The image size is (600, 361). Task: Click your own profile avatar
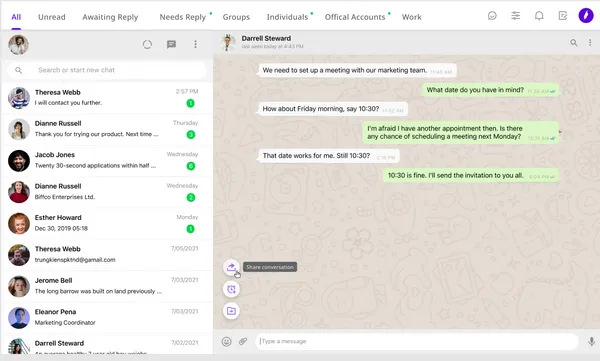click(18, 45)
